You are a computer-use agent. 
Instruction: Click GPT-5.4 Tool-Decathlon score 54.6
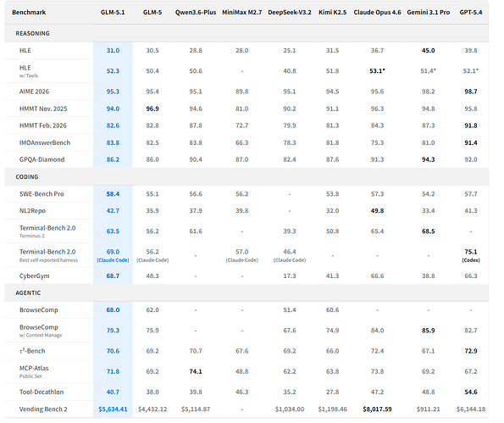pos(471,392)
